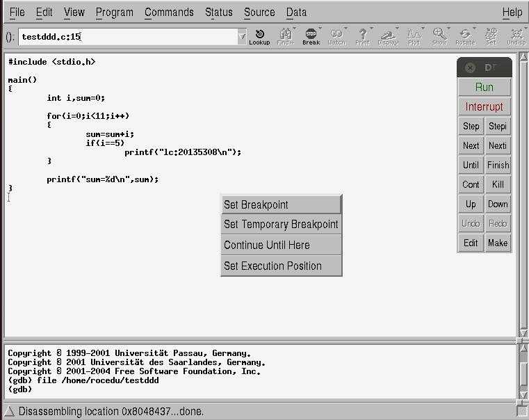Click the Until button

[471, 165]
